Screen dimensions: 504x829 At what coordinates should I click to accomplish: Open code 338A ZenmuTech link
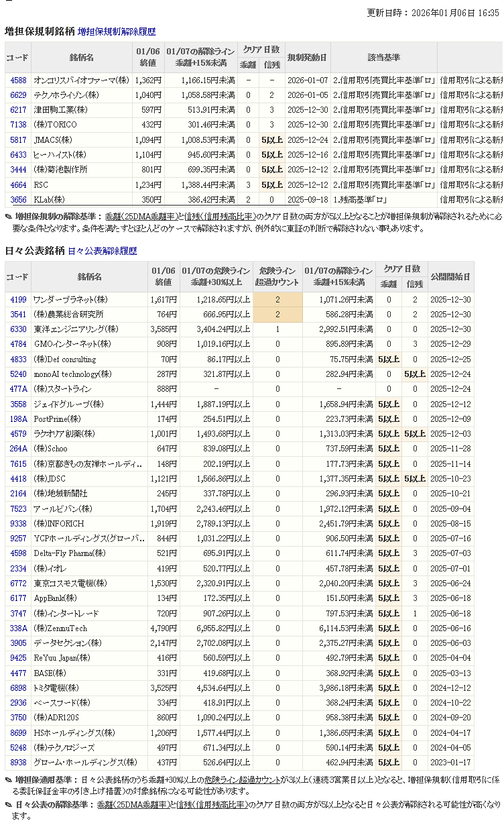pos(18,628)
